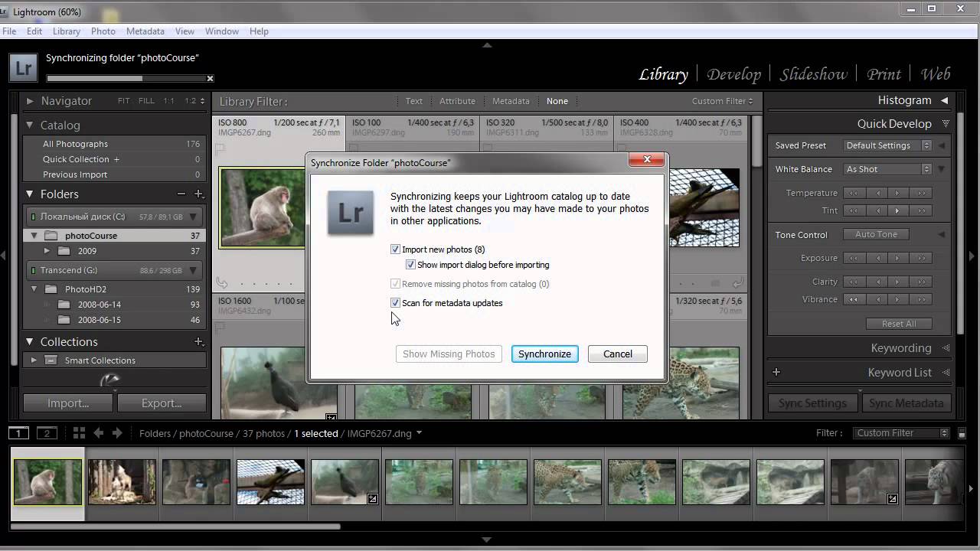Click the grid view icon in filmstrip bar
The width and height of the screenshot is (980, 551).
[79, 433]
